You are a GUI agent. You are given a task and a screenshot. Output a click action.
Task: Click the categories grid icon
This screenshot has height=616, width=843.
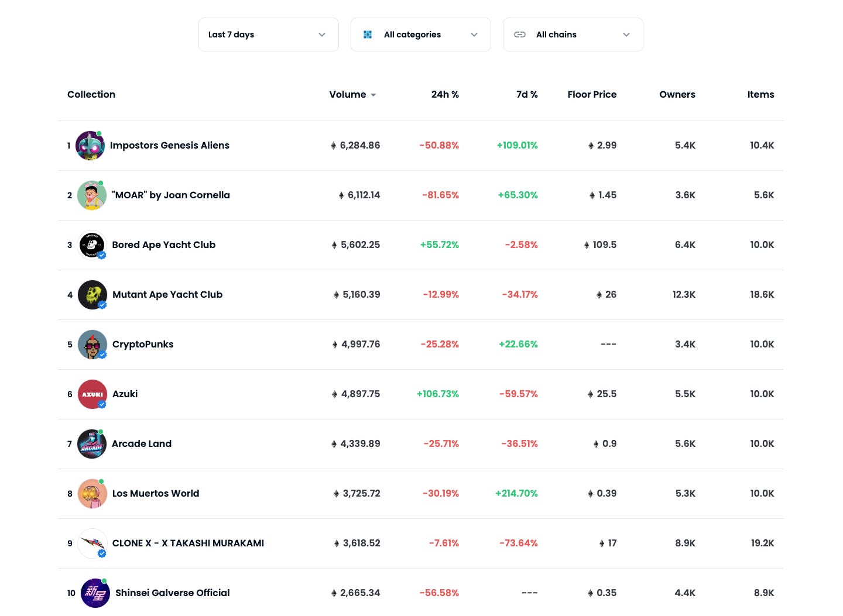(x=368, y=35)
